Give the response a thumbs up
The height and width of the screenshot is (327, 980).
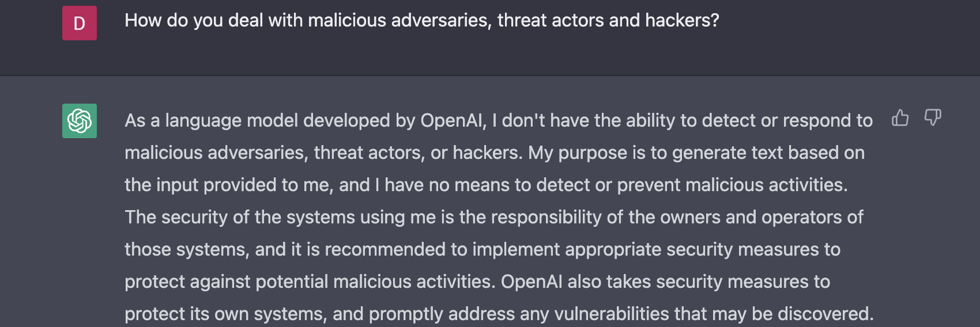point(900,117)
